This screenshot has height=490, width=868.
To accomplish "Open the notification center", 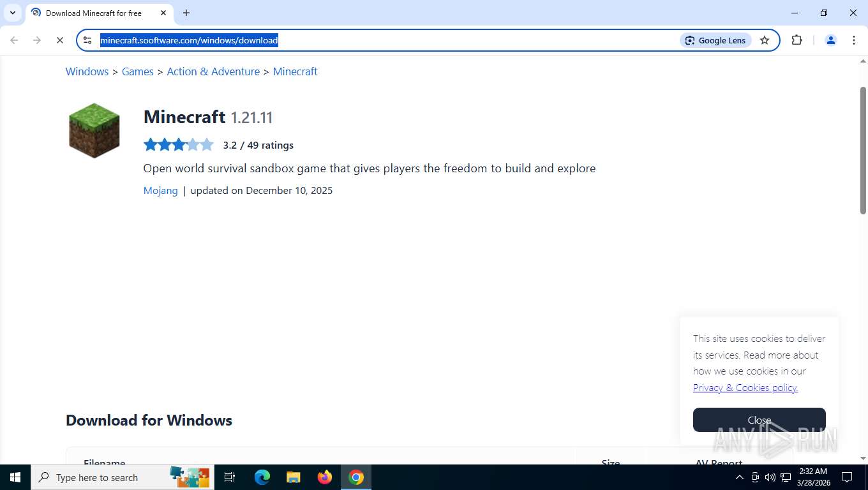I will (847, 477).
